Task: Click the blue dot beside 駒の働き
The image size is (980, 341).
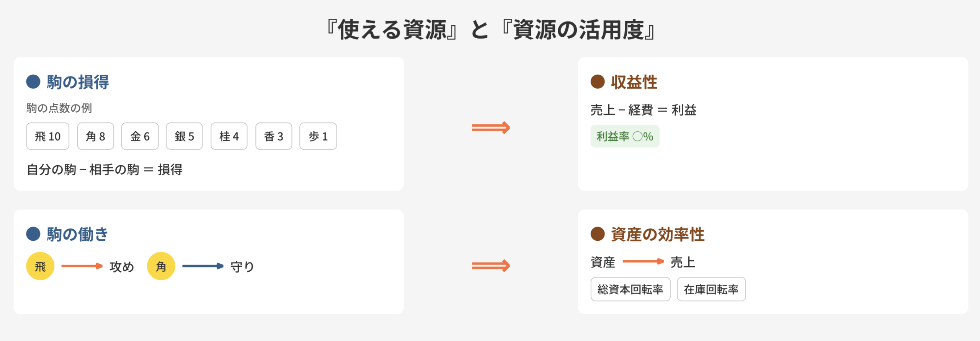Action: pos(33,234)
